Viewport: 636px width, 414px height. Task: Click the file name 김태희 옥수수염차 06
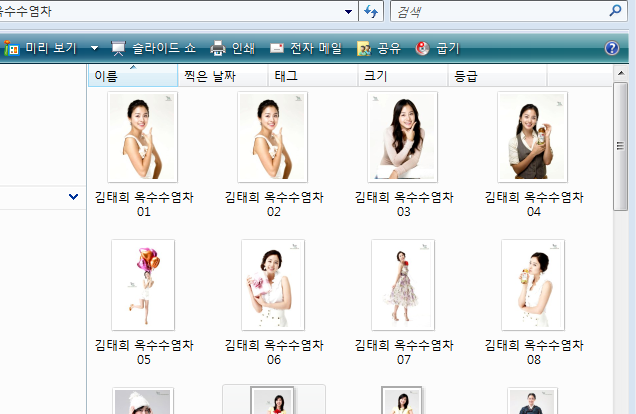(274, 352)
